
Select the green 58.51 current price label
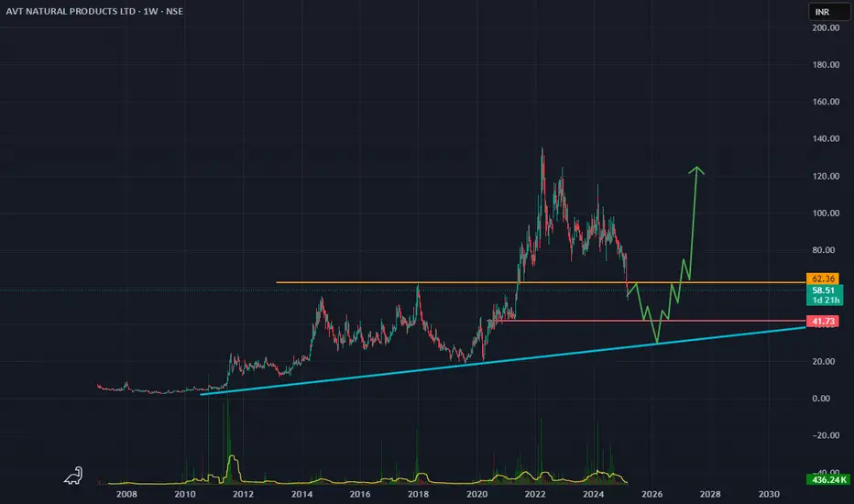point(824,290)
